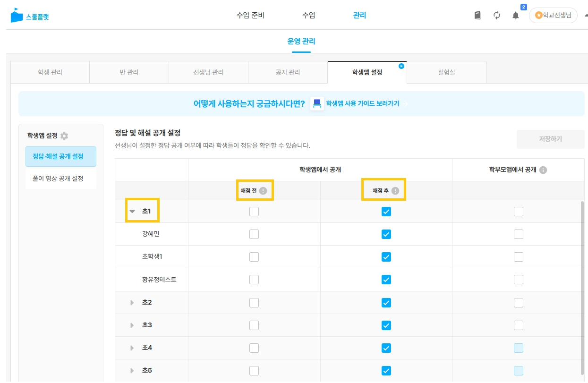
Task: Check 학부모앱 box for 강혜민
Action: [x=519, y=234]
